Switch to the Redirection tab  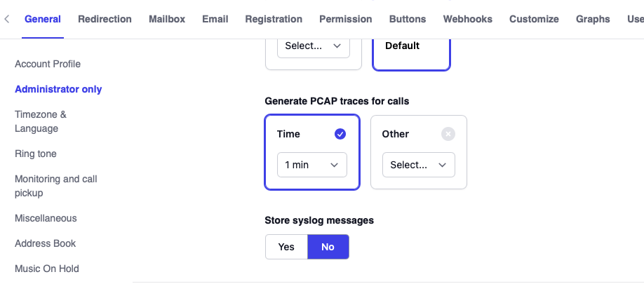(x=105, y=19)
